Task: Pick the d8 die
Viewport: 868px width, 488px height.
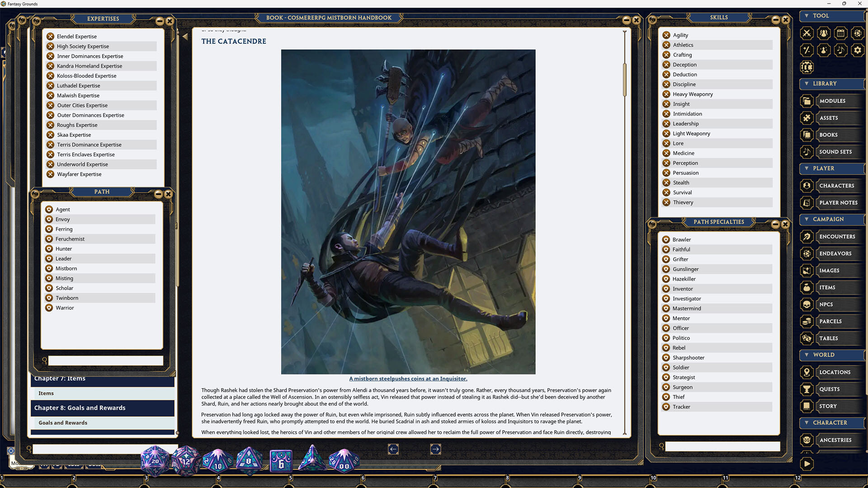Action: click(249, 460)
